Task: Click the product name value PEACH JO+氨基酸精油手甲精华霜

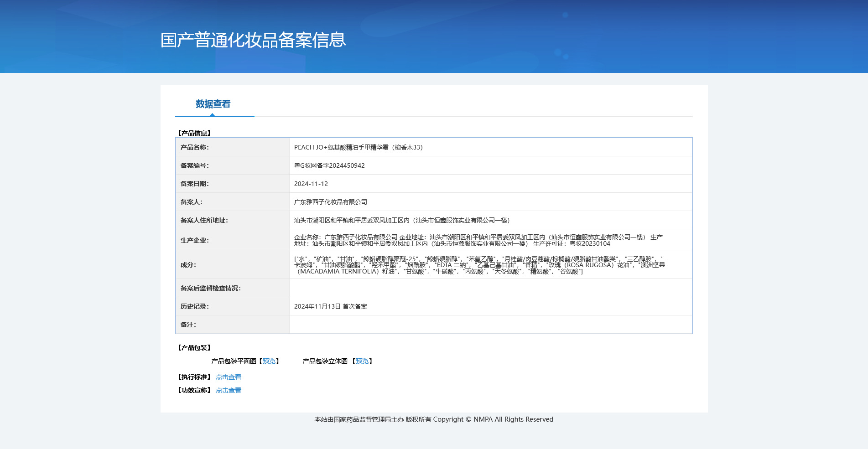Action: click(358, 147)
